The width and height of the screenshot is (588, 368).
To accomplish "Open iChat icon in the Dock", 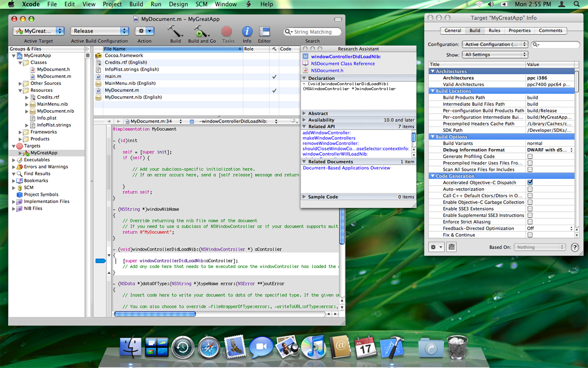I will 261,347.
